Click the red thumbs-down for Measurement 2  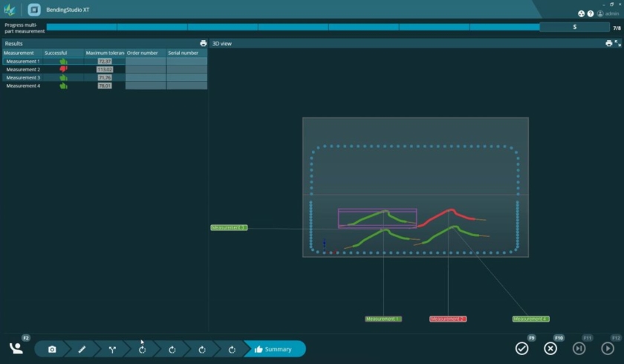pos(63,69)
